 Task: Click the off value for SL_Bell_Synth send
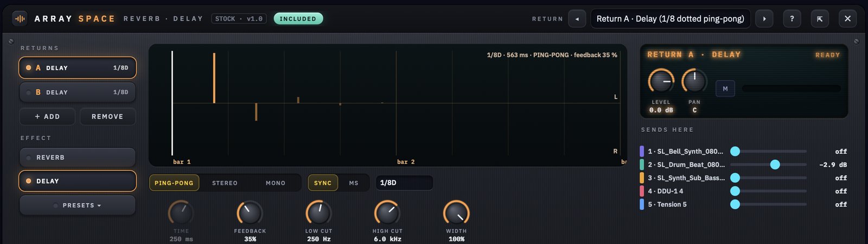pos(841,152)
